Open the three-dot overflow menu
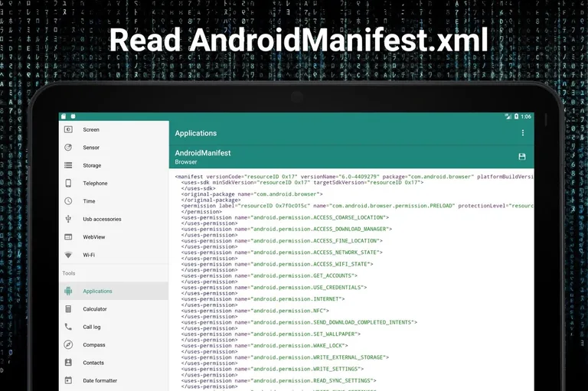 pyautogui.click(x=523, y=132)
